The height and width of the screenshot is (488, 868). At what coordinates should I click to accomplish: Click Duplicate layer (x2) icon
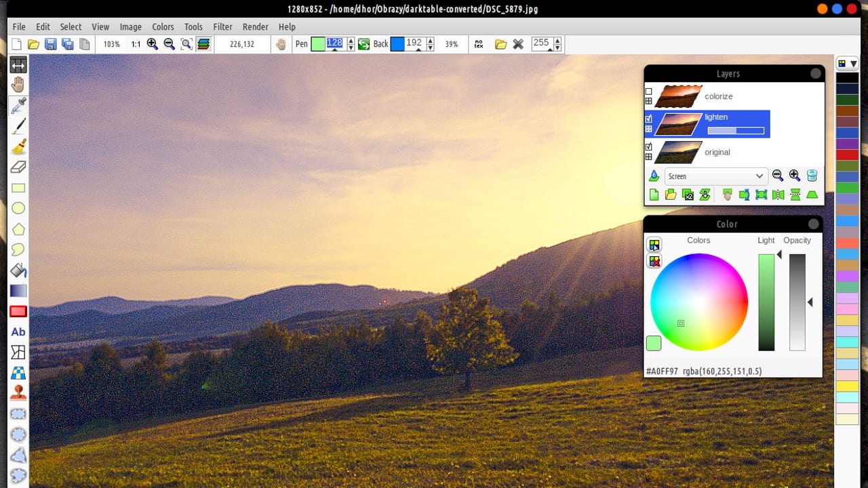tap(688, 195)
